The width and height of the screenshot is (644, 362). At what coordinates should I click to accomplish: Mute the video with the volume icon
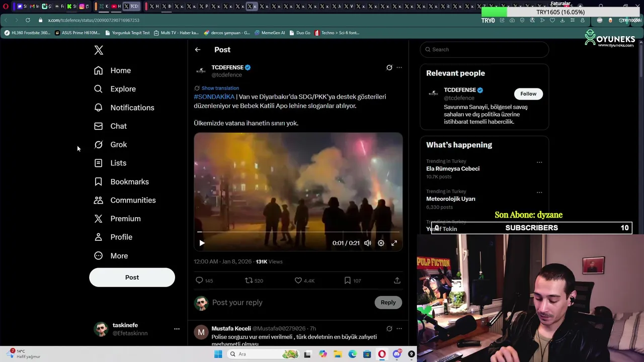(368, 243)
